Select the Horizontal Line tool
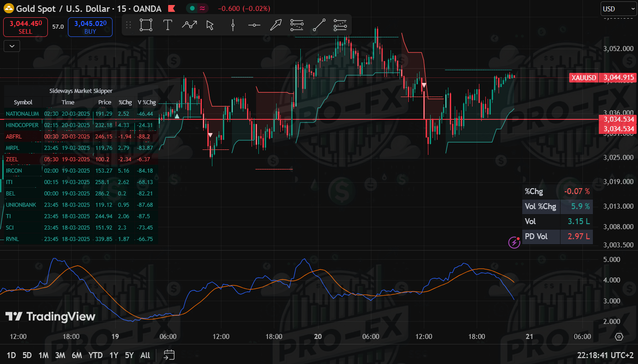This screenshot has width=638, height=364. click(x=254, y=25)
